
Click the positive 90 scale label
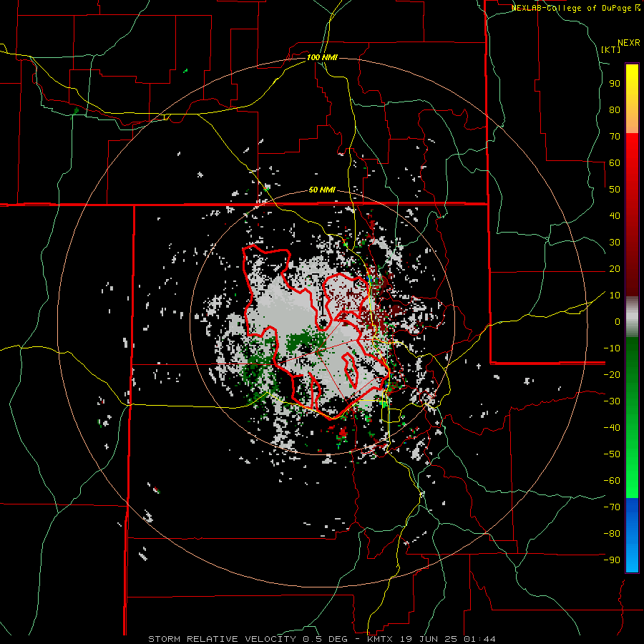(x=615, y=84)
